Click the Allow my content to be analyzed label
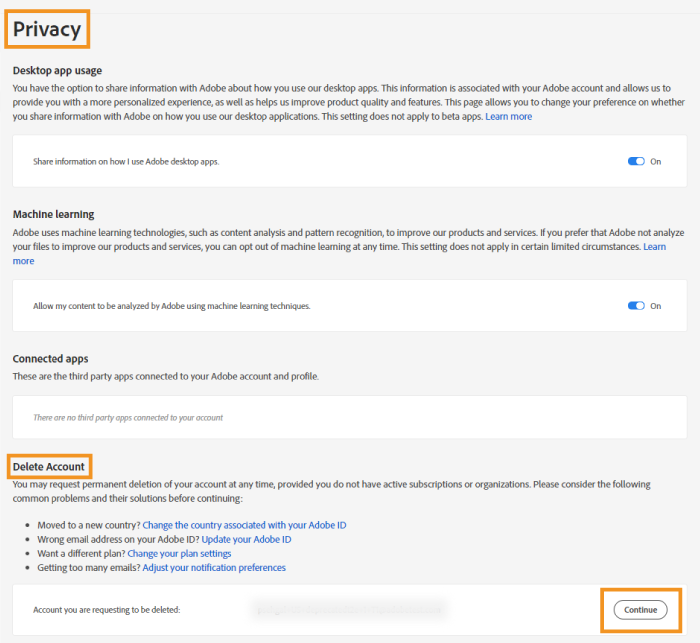Viewport: 700px width, 643px height. coord(172,306)
